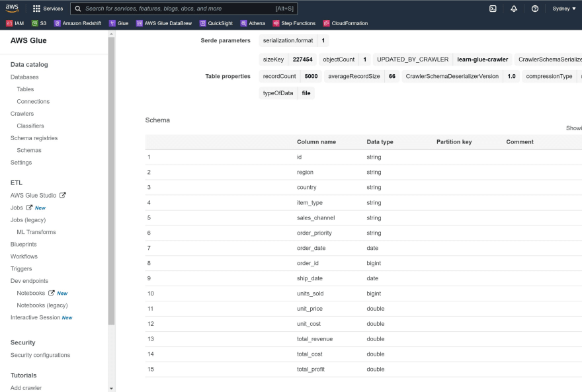Image resolution: width=582 pixels, height=392 pixels.
Task: Click the date type of ship_date
Action: (x=372, y=278)
